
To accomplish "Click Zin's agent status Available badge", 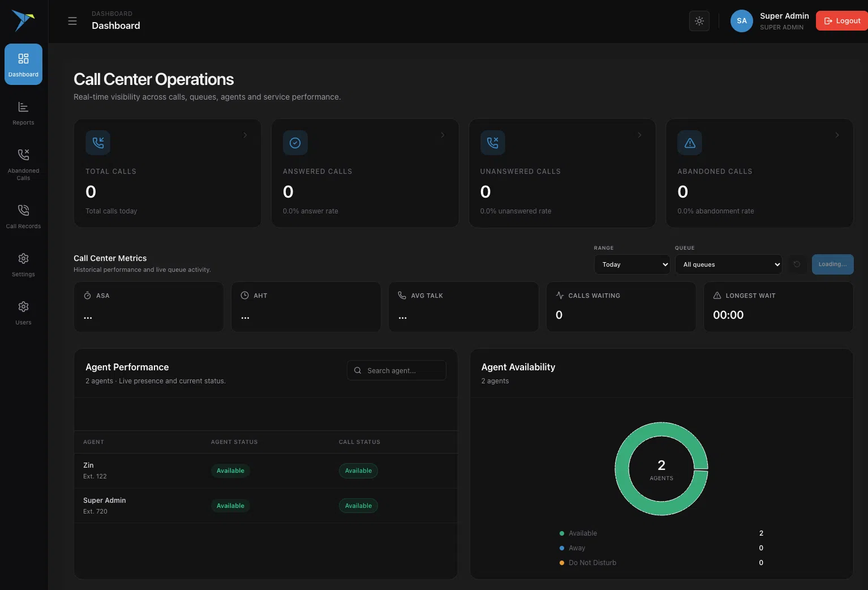I will tap(230, 471).
